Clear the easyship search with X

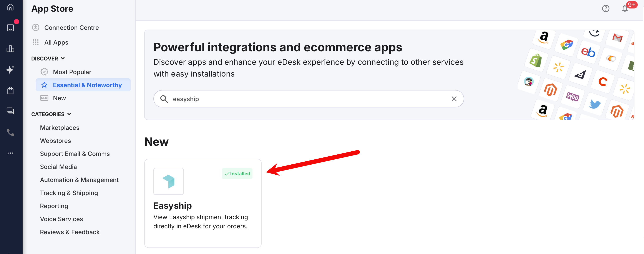[454, 99]
